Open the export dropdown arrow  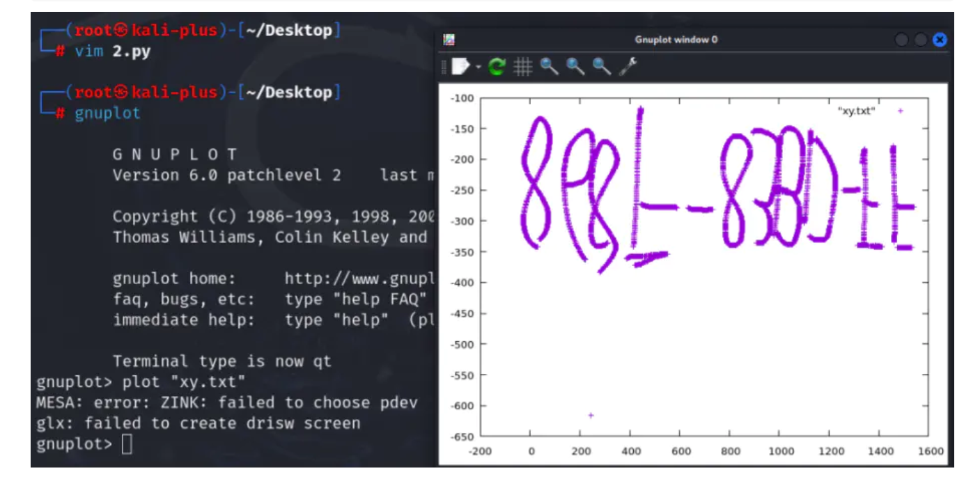click(x=479, y=67)
